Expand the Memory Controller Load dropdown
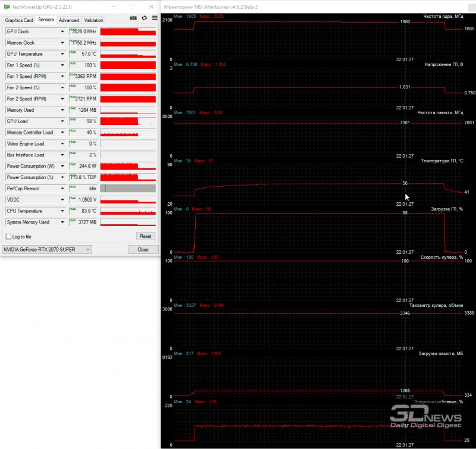The height and width of the screenshot is (449, 476). coord(62,133)
